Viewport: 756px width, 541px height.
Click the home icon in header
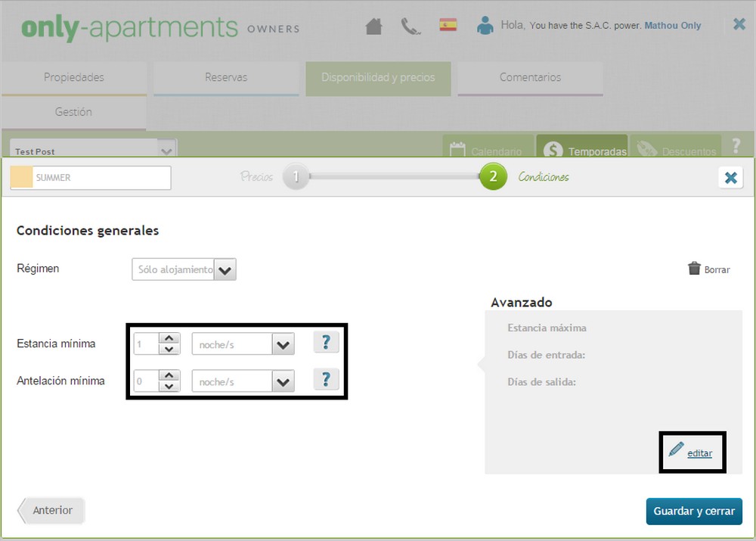373,26
